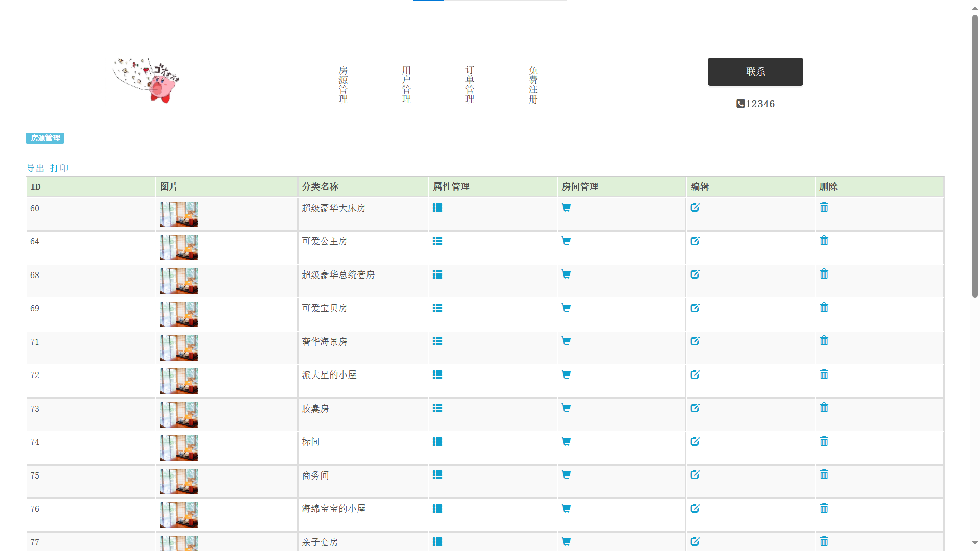Viewport: 980px width, 551px height.
Task: Edit the 标间 row
Action: (x=695, y=441)
